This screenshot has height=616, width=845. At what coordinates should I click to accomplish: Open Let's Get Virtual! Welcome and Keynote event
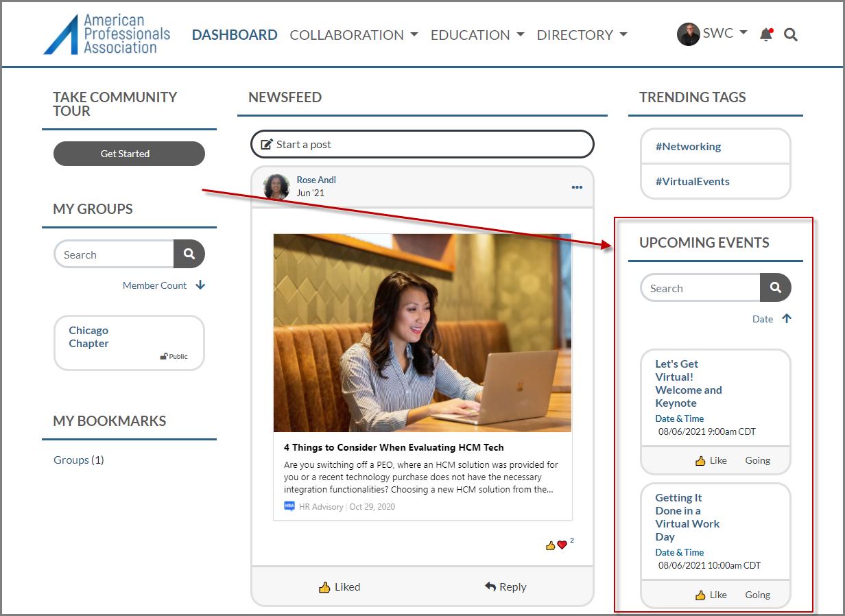click(689, 383)
